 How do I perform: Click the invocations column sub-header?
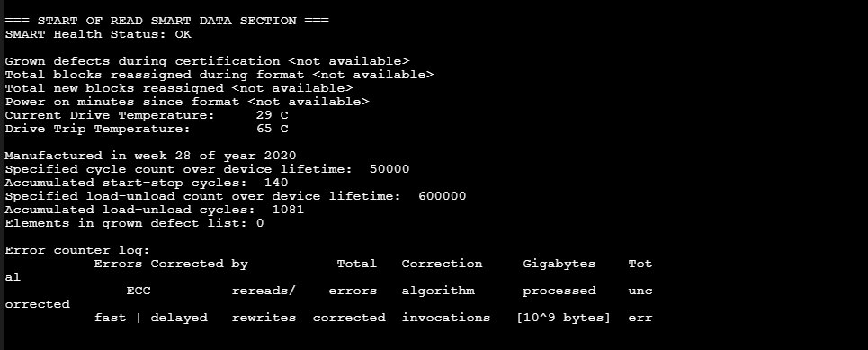(446, 318)
